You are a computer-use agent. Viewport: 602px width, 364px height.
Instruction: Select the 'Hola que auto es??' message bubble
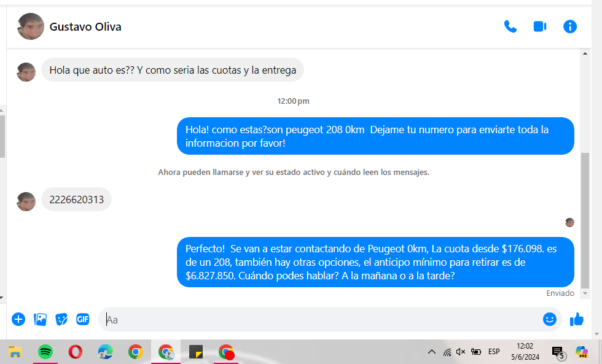tap(173, 70)
